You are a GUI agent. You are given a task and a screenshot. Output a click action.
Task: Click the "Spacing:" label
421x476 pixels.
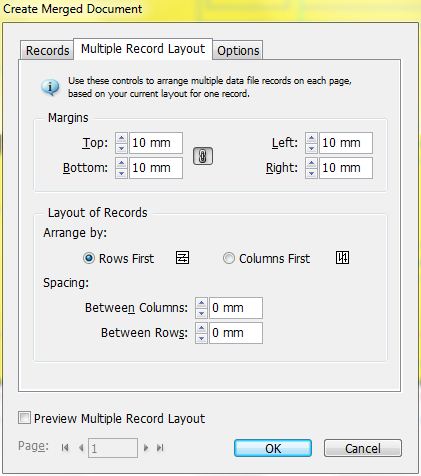(x=66, y=283)
